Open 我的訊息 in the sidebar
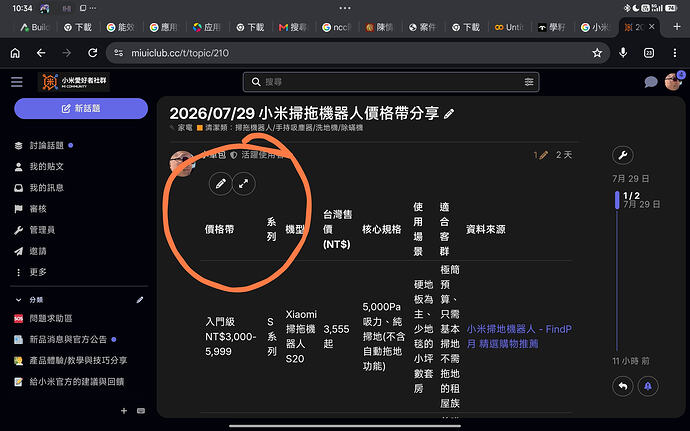The height and width of the screenshot is (431, 690). pyautogui.click(x=46, y=188)
